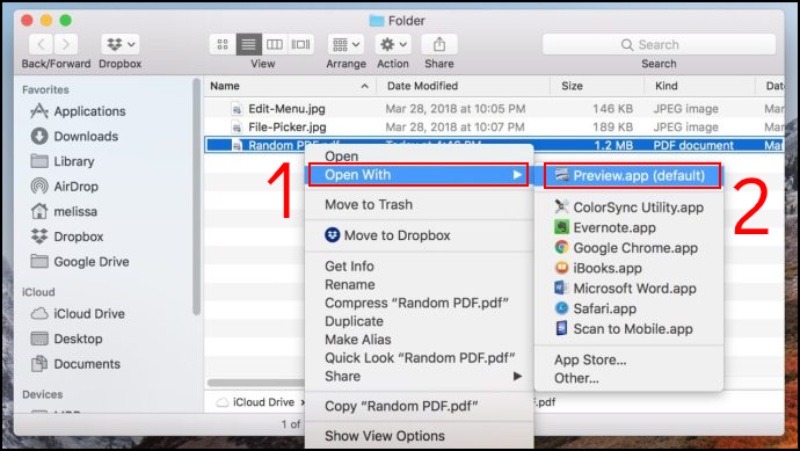This screenshot has width=800, height=451.
Task: Choose Compress "Random PDF.pdf"
Action: point(419,303)
